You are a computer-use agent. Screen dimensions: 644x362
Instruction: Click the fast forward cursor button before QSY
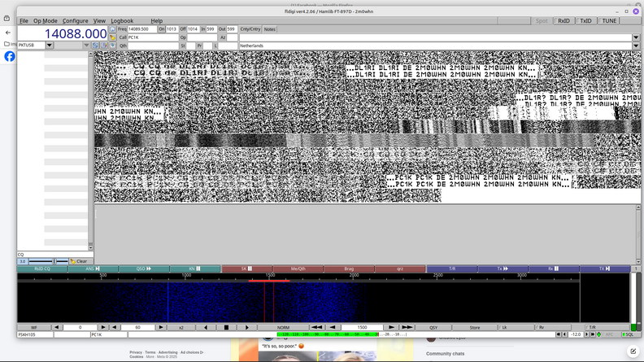pyautogui.click(x=407, y=328)
